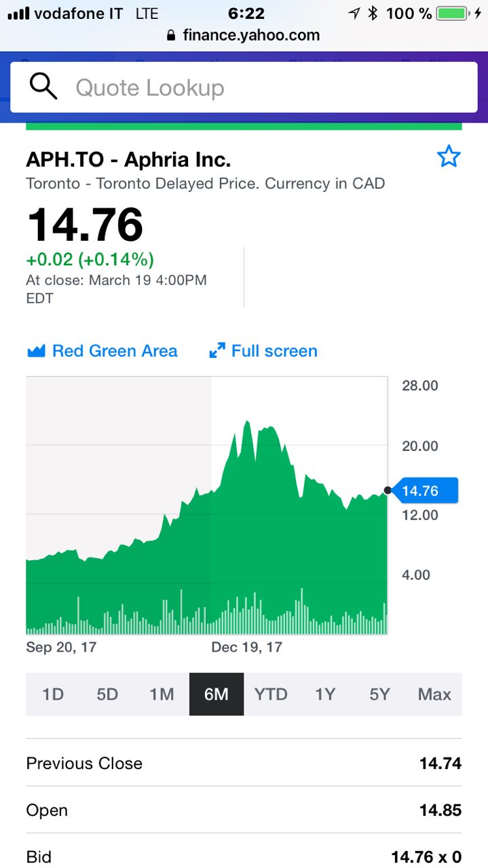Add Aphria to watchlist with star icon

[x=449, y=157]
